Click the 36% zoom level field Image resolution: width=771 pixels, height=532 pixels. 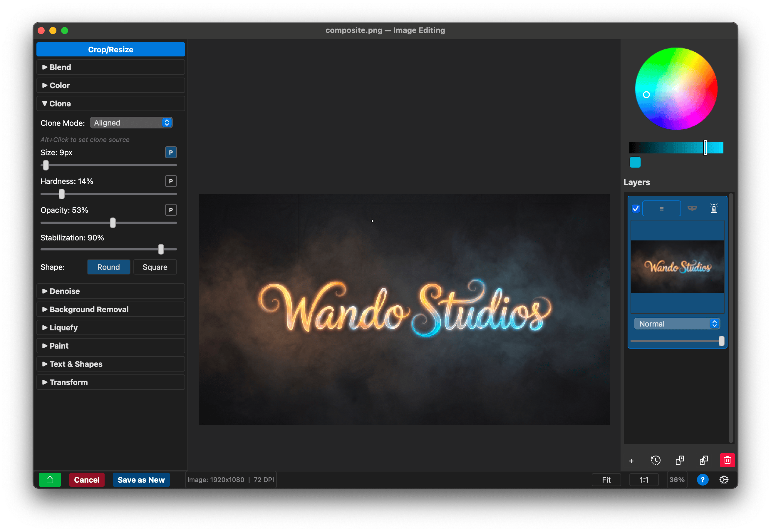(x=677, y=480)
